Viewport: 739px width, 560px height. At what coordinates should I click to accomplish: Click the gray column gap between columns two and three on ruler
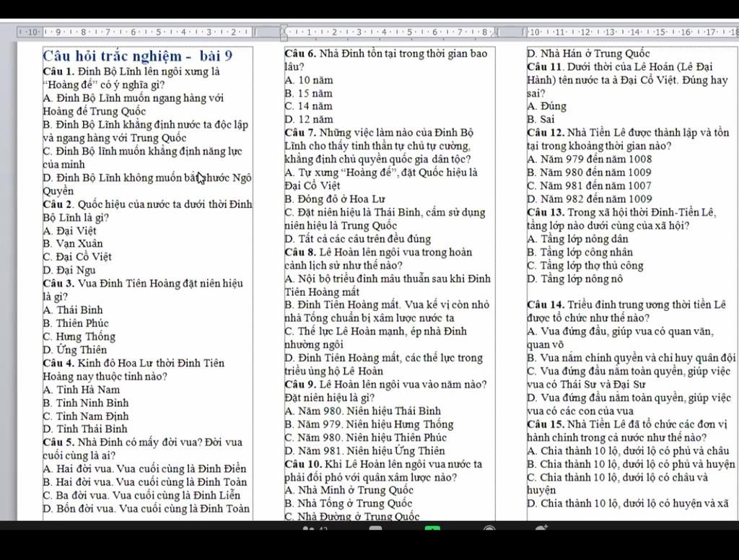(512, 32)
